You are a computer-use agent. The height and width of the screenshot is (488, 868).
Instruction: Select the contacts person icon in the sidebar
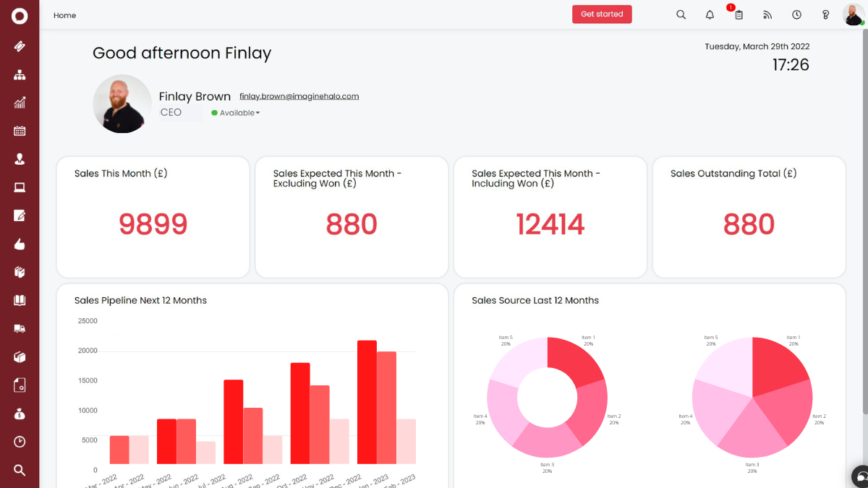tap(19, 159)
